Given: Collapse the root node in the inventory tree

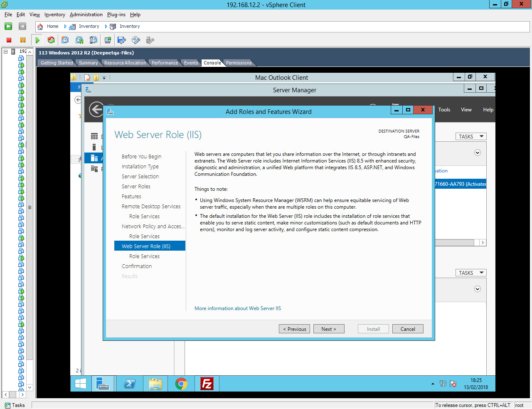Looking at the screenshot, I should 6,52.
